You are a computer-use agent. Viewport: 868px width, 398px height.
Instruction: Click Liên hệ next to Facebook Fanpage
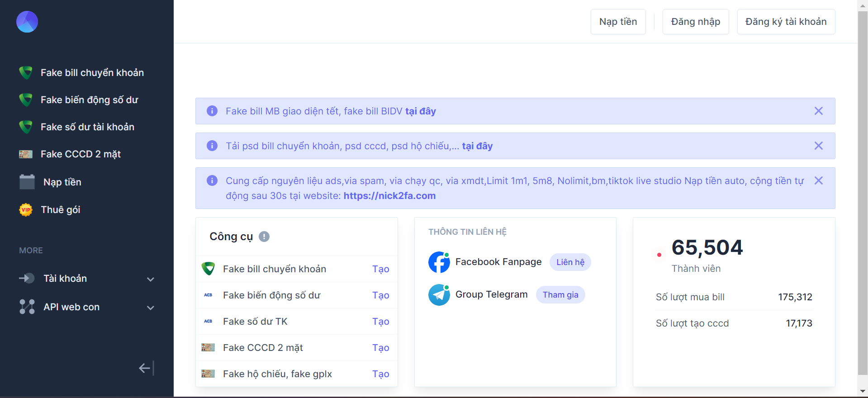point(570,262)
